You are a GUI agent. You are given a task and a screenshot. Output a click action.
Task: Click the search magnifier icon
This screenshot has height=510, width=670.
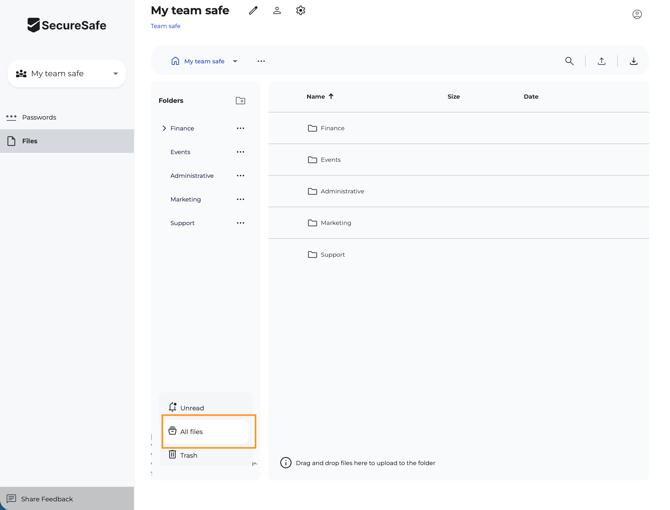[x=569, y=61]
